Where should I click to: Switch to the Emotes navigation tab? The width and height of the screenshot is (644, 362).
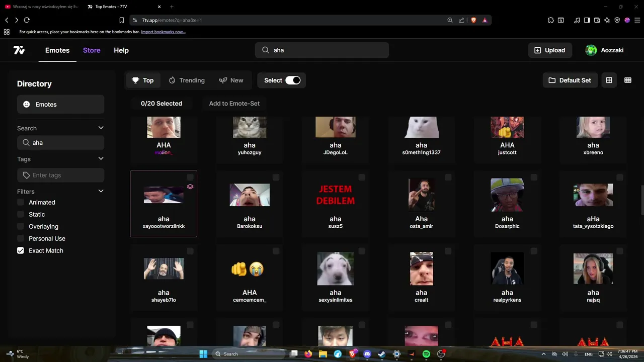57,50
